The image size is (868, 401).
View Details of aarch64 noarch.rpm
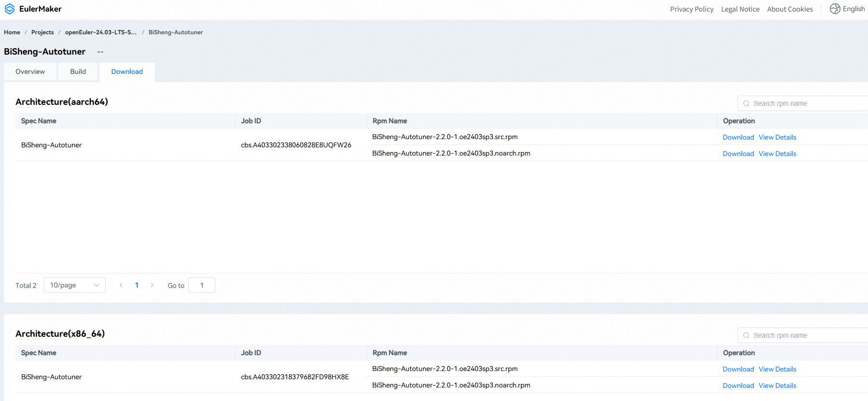pos(777,154)
